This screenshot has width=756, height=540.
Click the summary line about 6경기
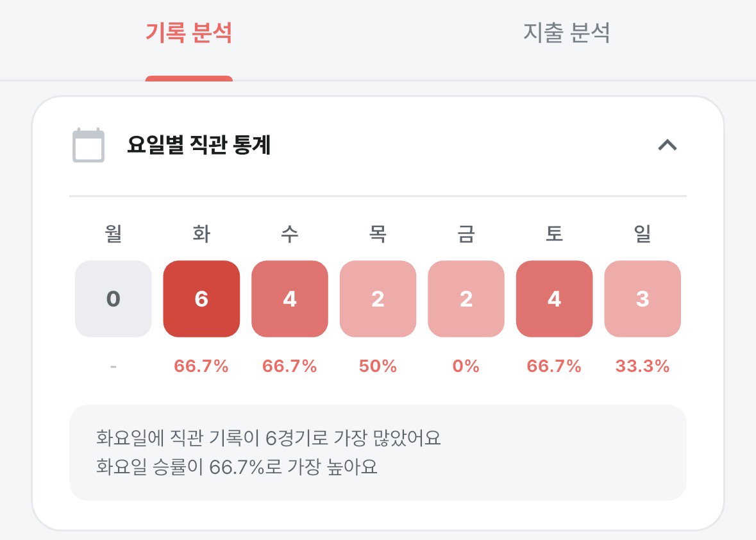pos(269,438)
